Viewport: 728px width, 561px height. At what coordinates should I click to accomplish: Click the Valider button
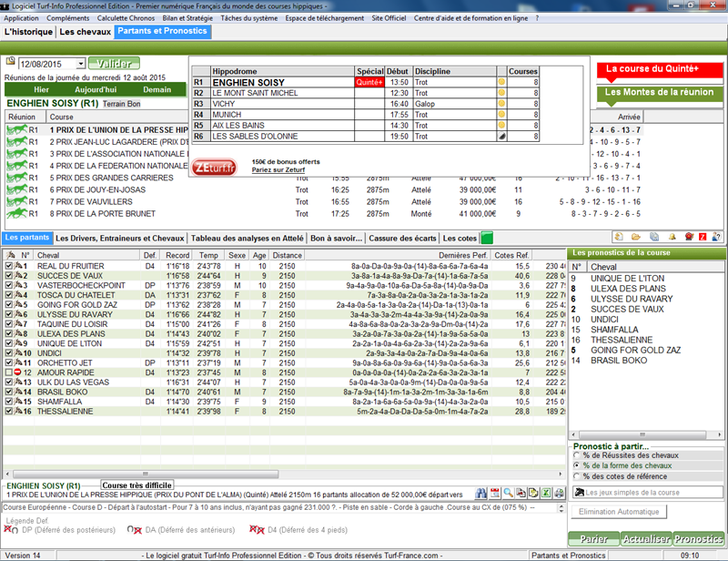(115, 63)
